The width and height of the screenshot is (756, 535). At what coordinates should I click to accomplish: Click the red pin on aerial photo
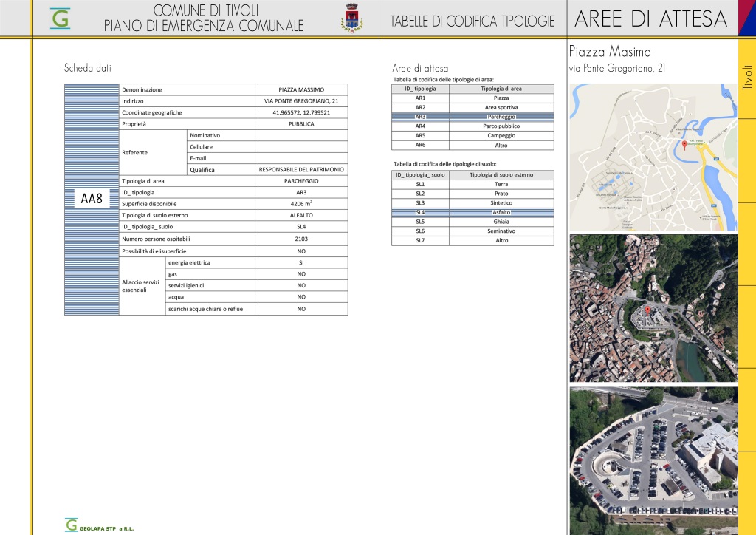647,310
